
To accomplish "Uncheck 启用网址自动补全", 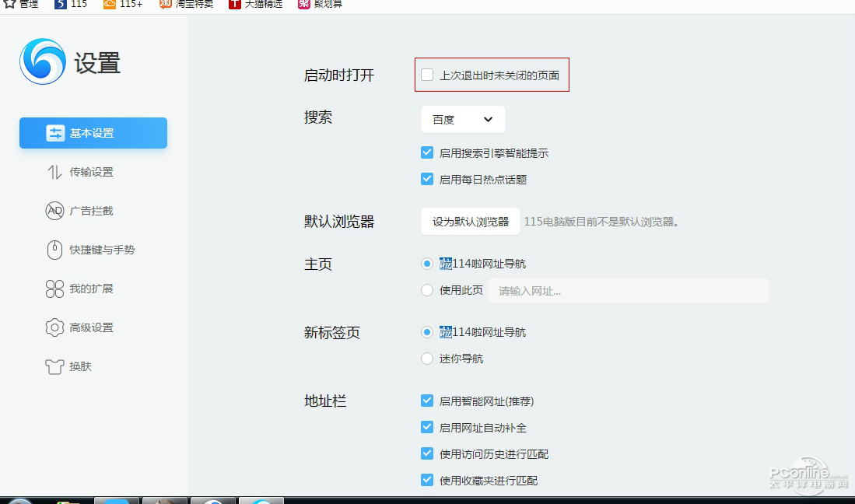I will point(427,428).
